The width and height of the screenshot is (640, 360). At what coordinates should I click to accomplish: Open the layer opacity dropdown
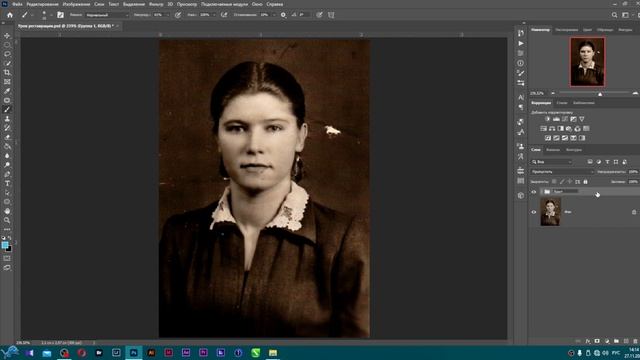click(x=633, y=172)
